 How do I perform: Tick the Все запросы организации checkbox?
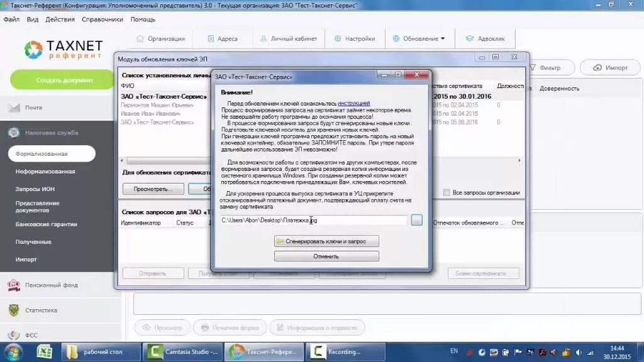447,192
